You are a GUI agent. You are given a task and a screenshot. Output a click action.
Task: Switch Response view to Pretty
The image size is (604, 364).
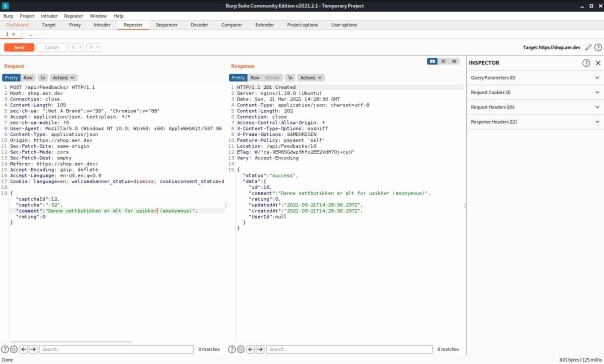pyautogui.click(x=238, y=78)
